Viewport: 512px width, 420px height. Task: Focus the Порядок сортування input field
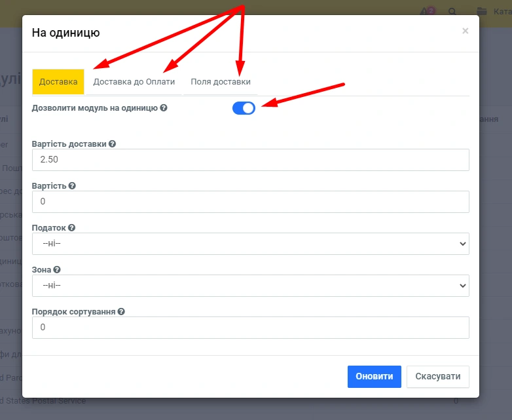[x=250, y=328]
